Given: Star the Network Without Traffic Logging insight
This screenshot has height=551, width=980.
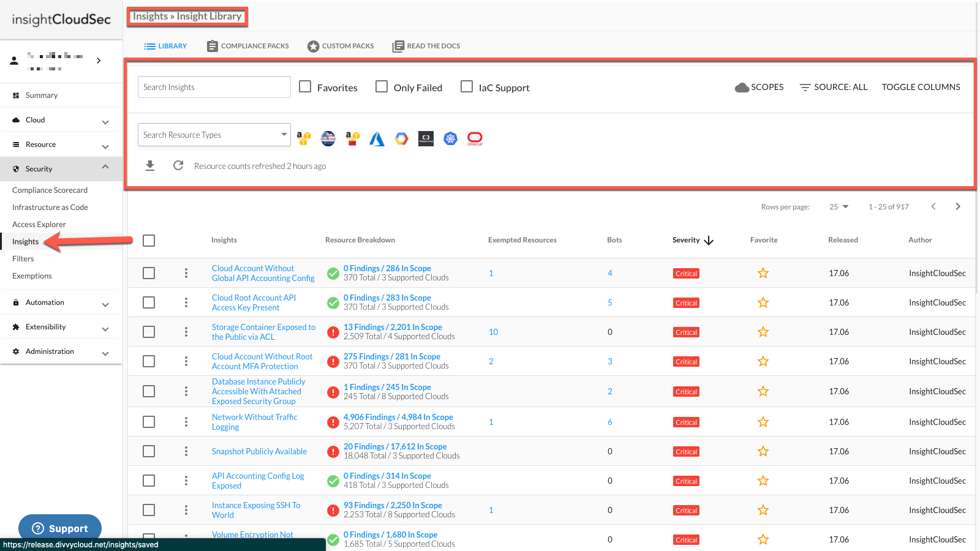Looking at the screenshot, I should pyautogui.click(x=763, y=422).
